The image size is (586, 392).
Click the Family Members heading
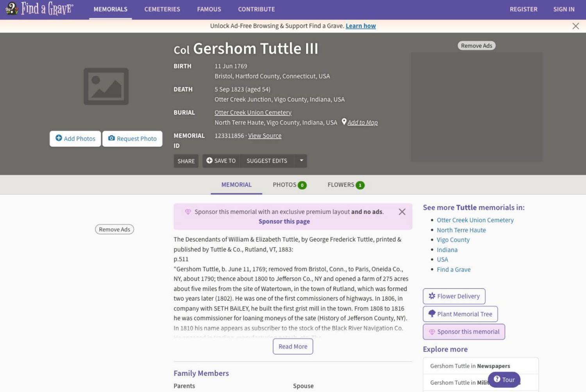pos(201,373)
